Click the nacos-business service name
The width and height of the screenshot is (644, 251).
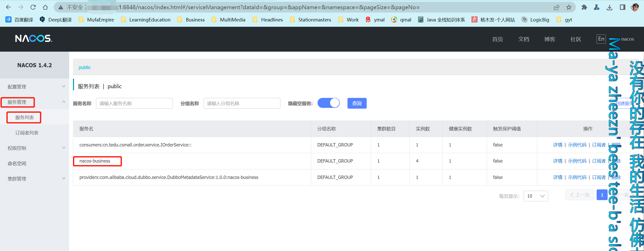tap(95, 161)
